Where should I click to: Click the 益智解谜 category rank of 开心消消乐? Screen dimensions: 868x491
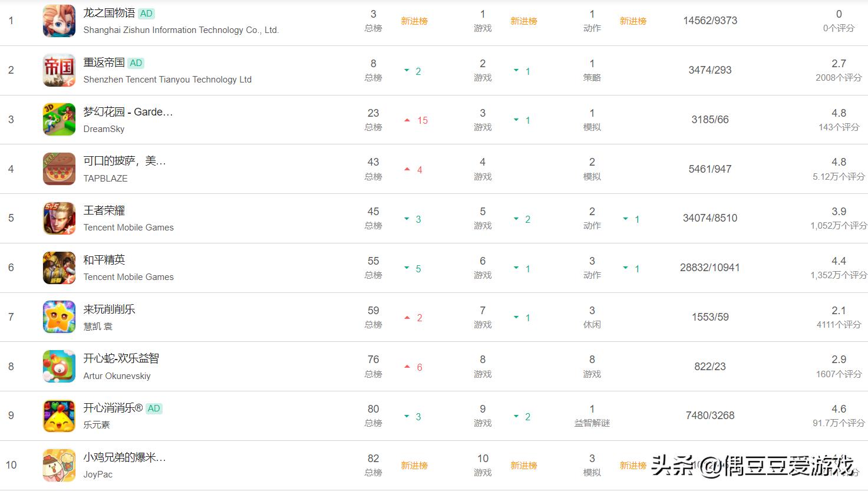[592, 416]
